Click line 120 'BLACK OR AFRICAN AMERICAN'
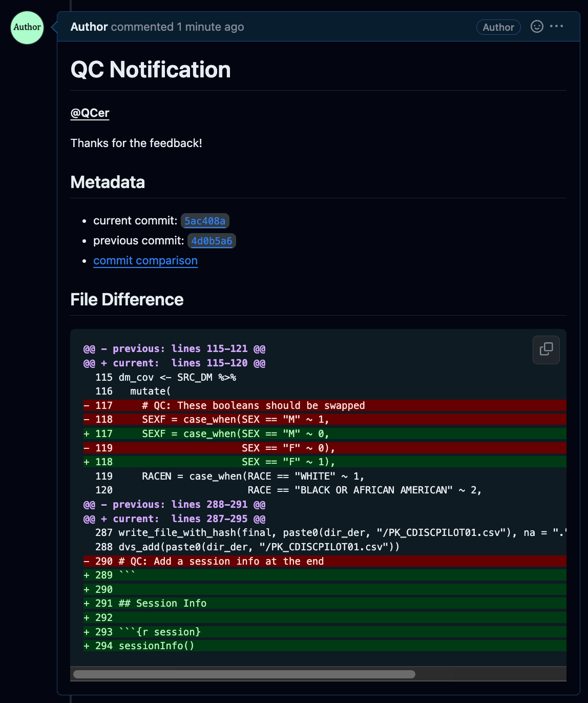This screenshot has width=588, height=703. pyautogui.click(x=288, y=490)
